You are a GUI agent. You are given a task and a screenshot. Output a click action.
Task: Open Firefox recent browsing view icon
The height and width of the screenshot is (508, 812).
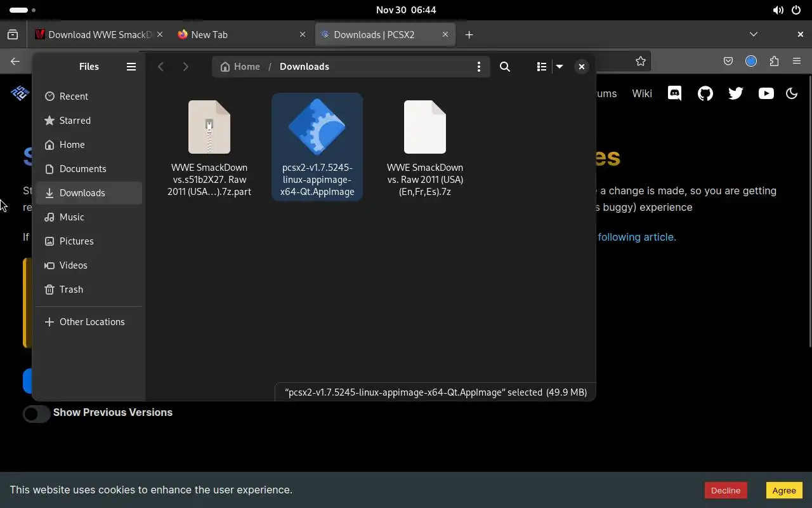[13, 35]
